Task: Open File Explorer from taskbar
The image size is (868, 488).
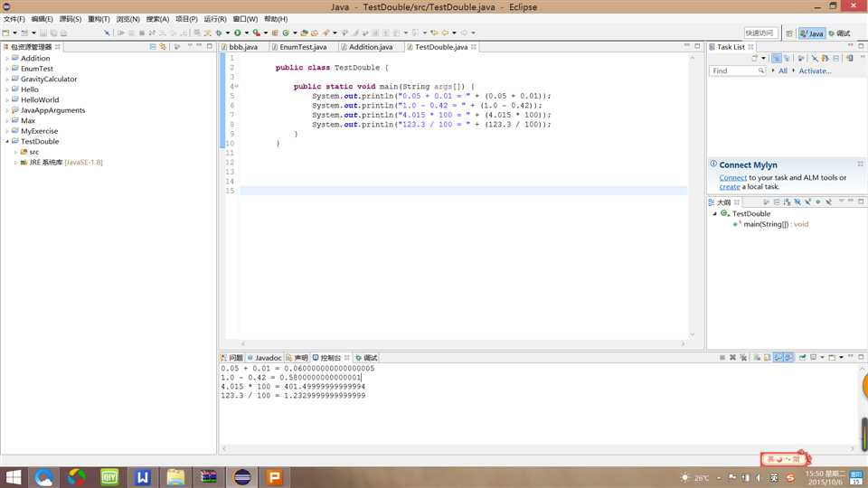Action: [175, 477]
